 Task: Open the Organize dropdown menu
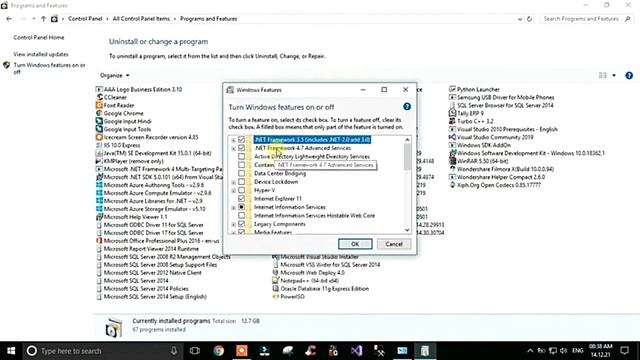(x=115, y=76)
